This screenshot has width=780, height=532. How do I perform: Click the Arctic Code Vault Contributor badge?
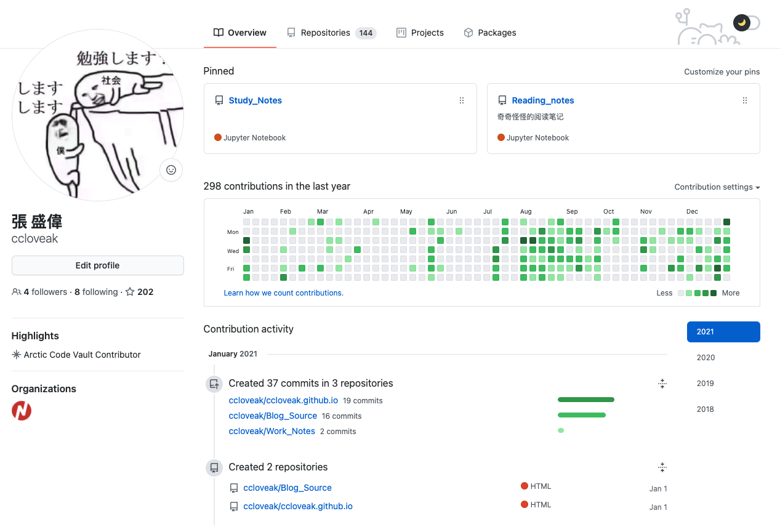pos(76,355)
